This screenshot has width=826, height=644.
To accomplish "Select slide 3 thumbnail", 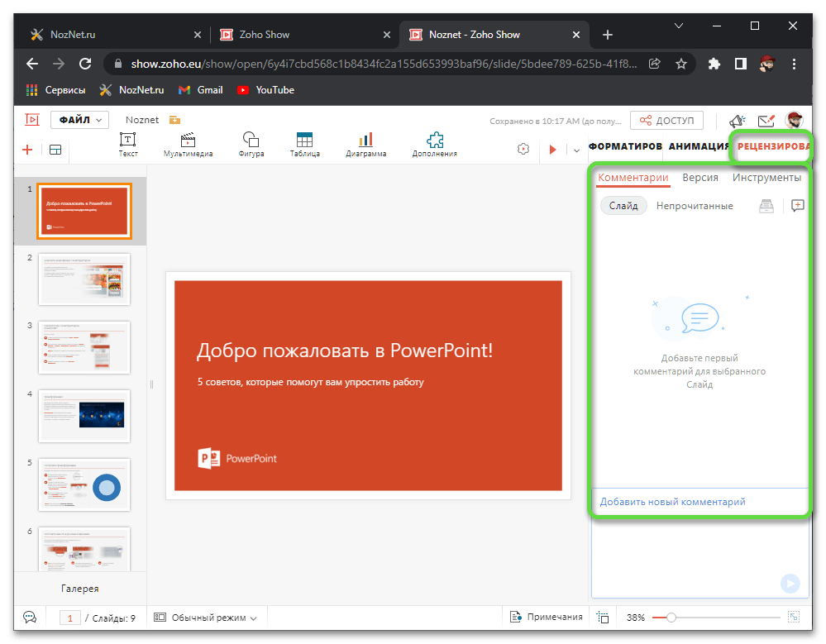I will point(84,347).
